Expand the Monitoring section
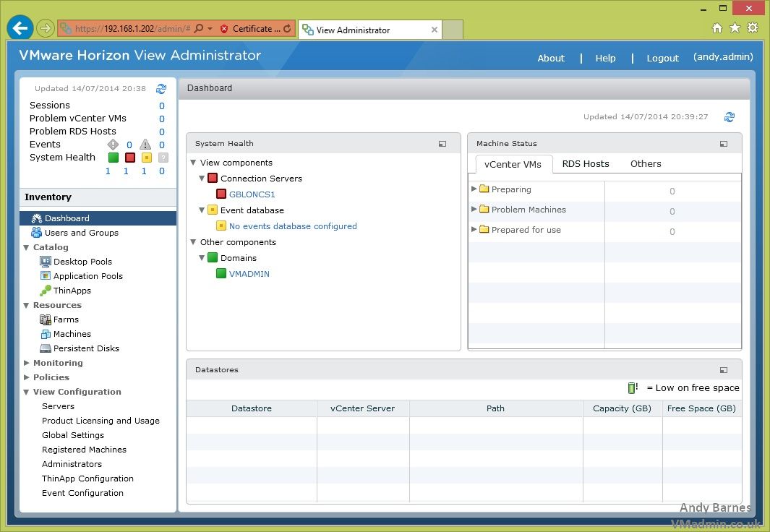 [x=27, y=363]
